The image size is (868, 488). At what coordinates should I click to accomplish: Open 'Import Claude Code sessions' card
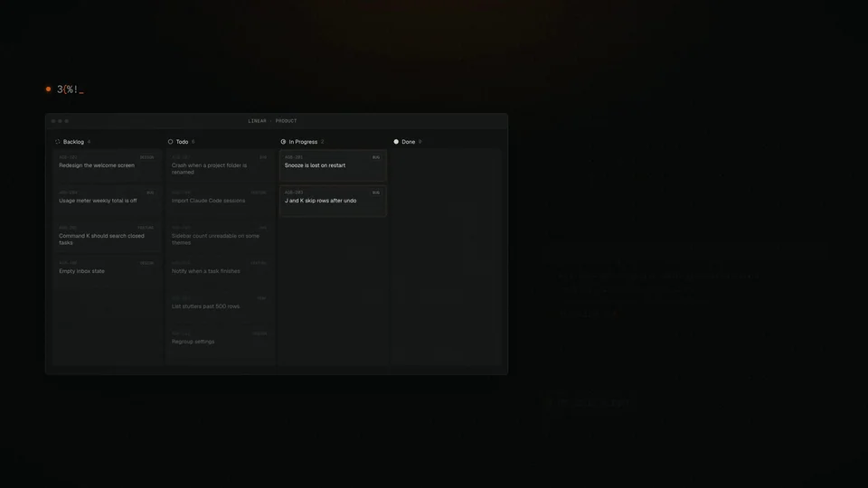coord(220,201)
